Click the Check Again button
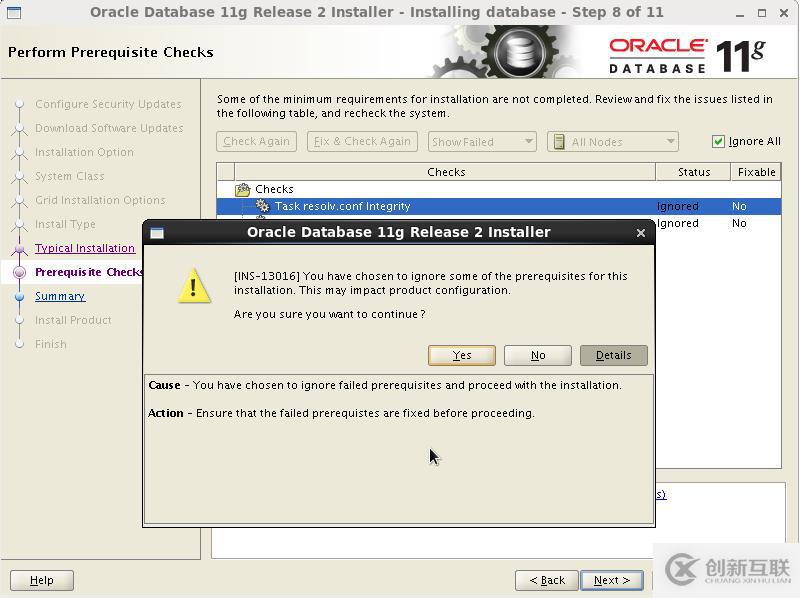 click(x=256, y=141)
